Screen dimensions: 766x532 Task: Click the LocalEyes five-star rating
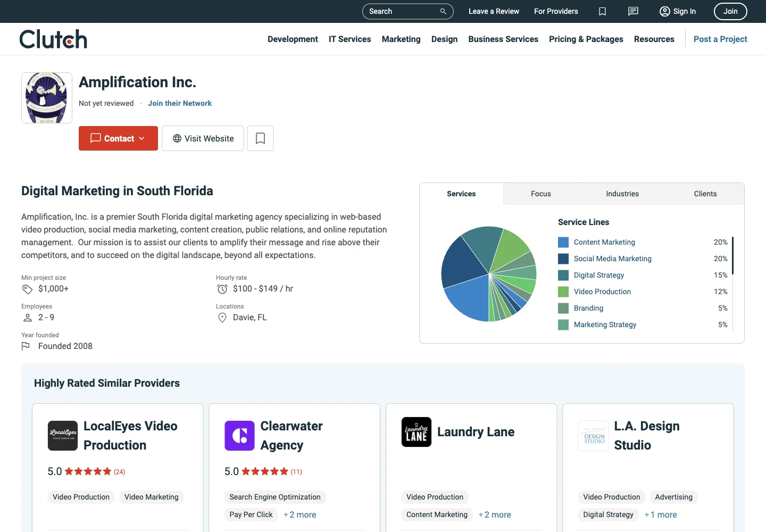tap(88, 471)
